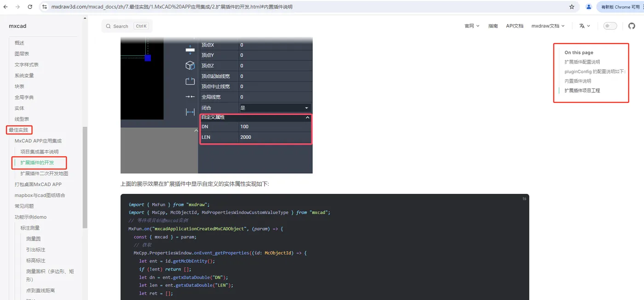Click the sidebar vertical scrollbar
This screenshot has height=300, width=644.
(x=85, y=177)
